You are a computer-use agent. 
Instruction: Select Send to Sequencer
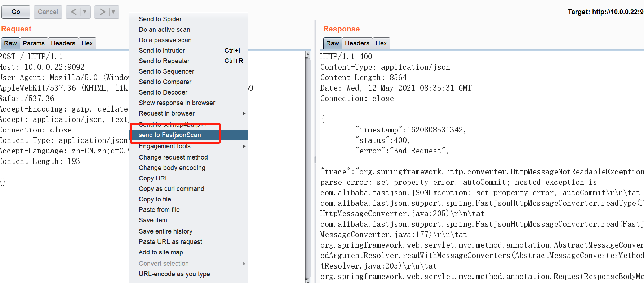[188, 71]
